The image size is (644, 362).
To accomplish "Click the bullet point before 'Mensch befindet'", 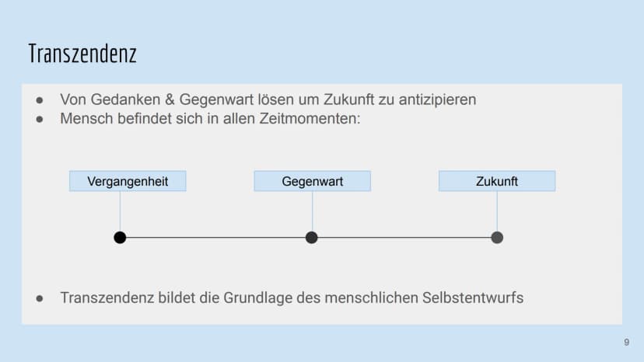I will 40,120.
